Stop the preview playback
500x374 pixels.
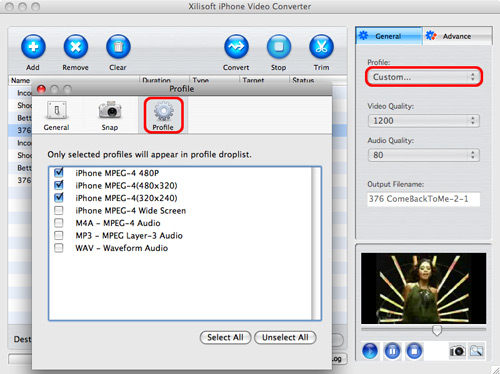(414, 351)
